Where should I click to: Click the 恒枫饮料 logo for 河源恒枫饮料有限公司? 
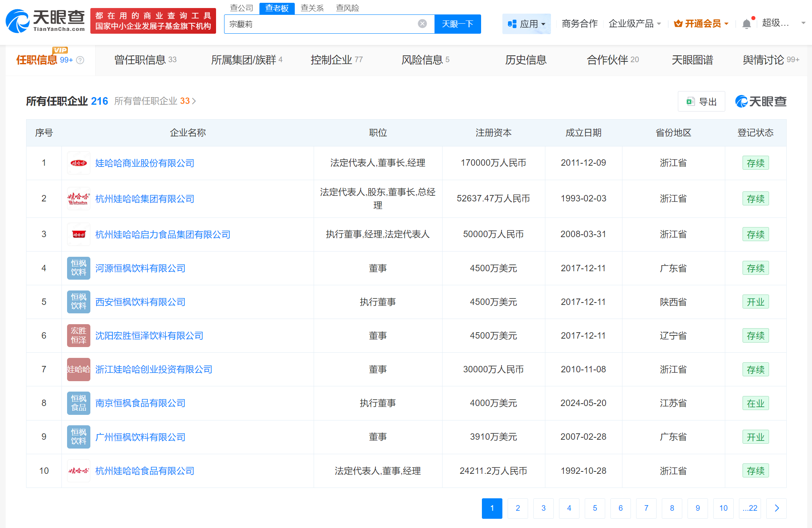[x=78, y=268]
